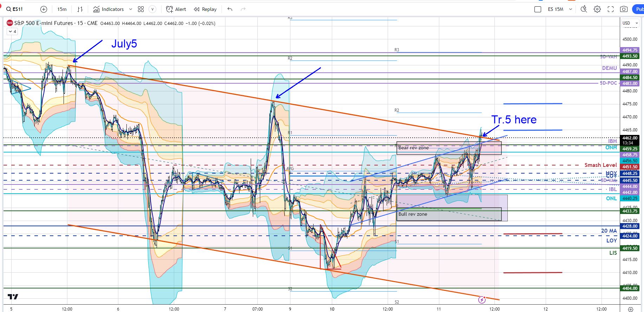Click the ES 15M layout name
Viewport: 644px width, 312px height.
click(x=556, y=9)
